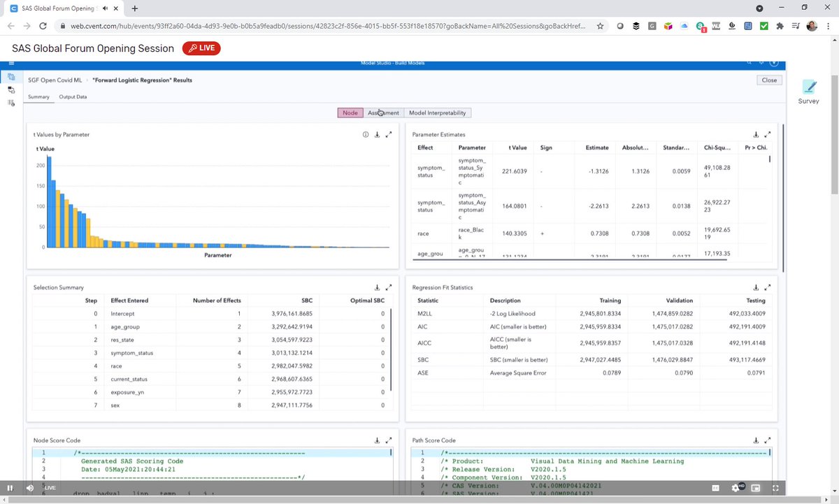Download the Node Score Code
The height and width of the screenshot is (504, 839).
pyautogui.click(x=377, y=440)
